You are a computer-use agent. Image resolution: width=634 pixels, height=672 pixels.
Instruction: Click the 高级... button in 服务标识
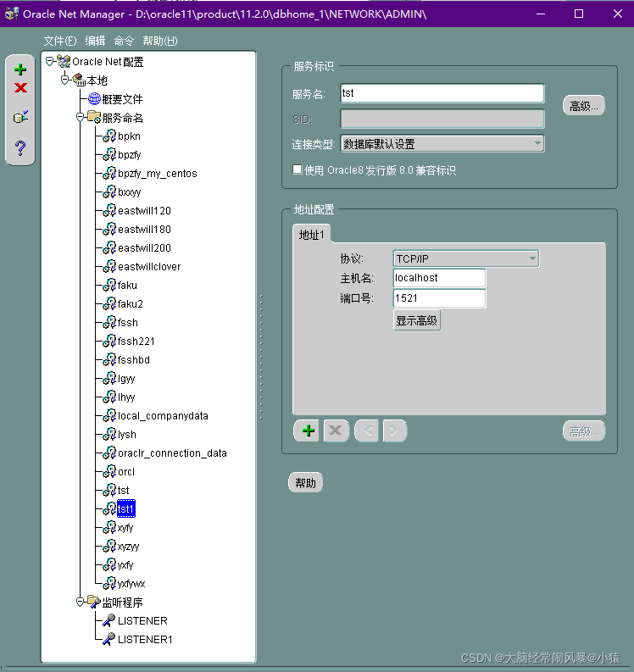[x=583, y=106]
